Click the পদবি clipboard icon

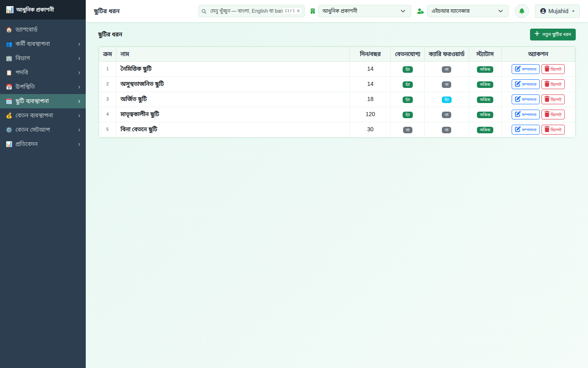9,73
